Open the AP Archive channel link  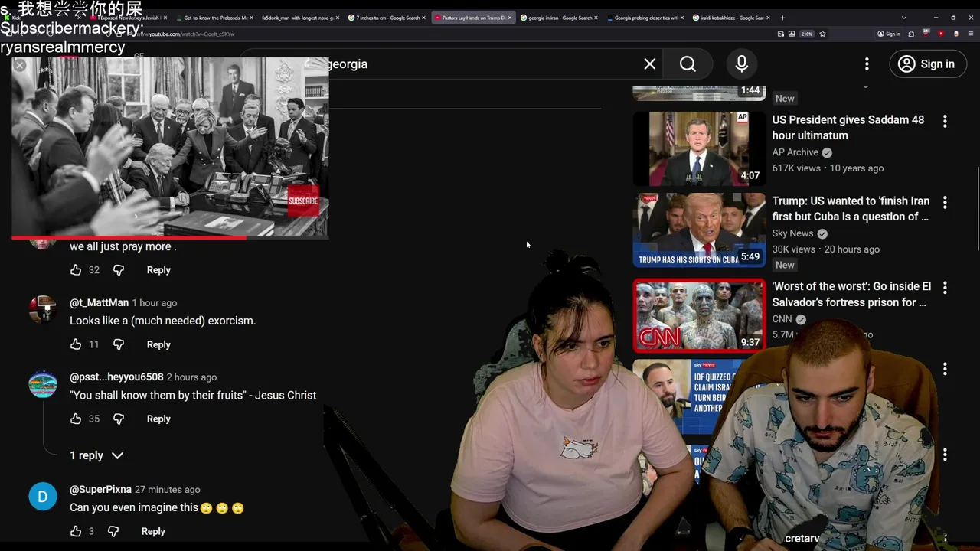[795, 152]
